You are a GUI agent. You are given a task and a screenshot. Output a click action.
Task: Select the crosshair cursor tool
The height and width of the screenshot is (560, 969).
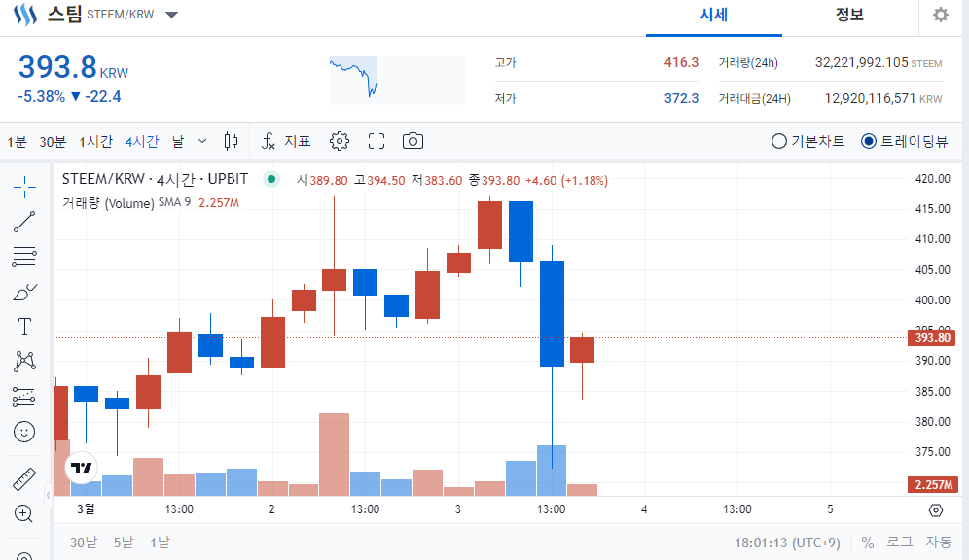point(24,187)
